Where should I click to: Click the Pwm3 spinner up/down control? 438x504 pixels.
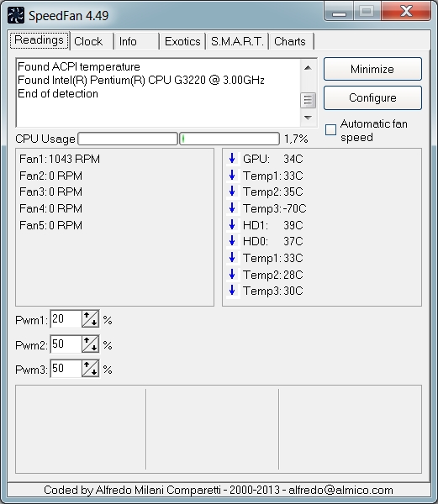[90, 369]
